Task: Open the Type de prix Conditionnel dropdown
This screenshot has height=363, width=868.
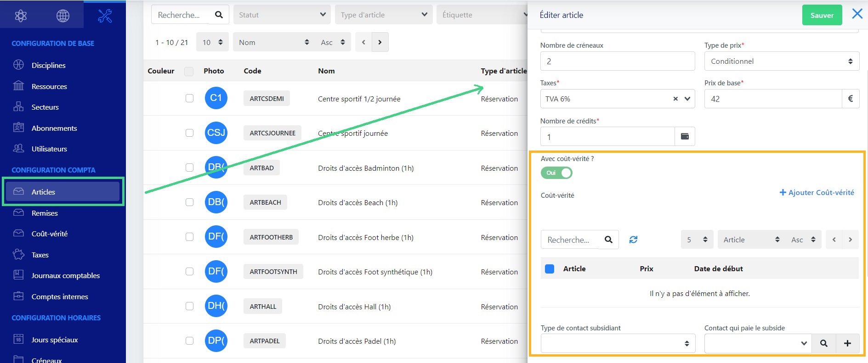Action: click(x=782, y=61)
